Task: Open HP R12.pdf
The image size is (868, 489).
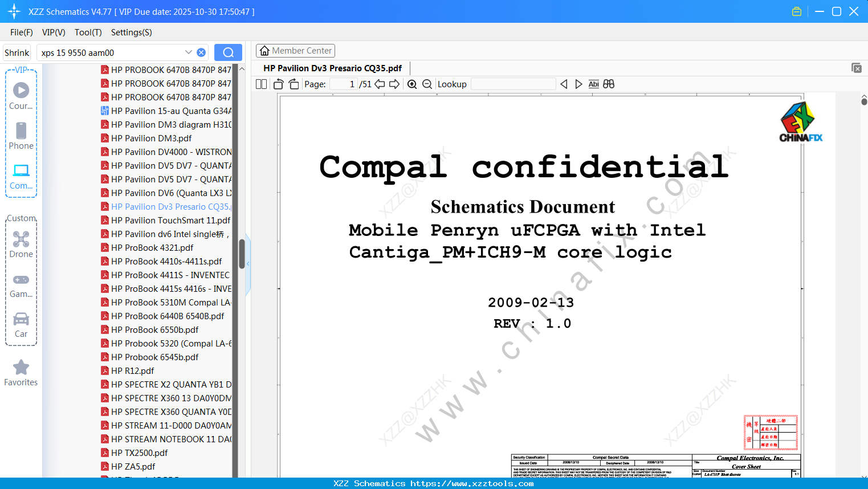Action: 128,371
